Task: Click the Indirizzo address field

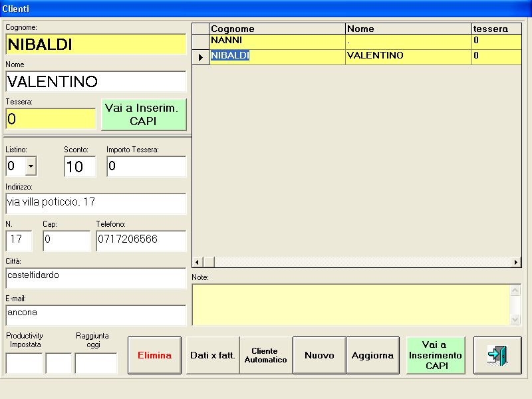Action: pos(96,203)
